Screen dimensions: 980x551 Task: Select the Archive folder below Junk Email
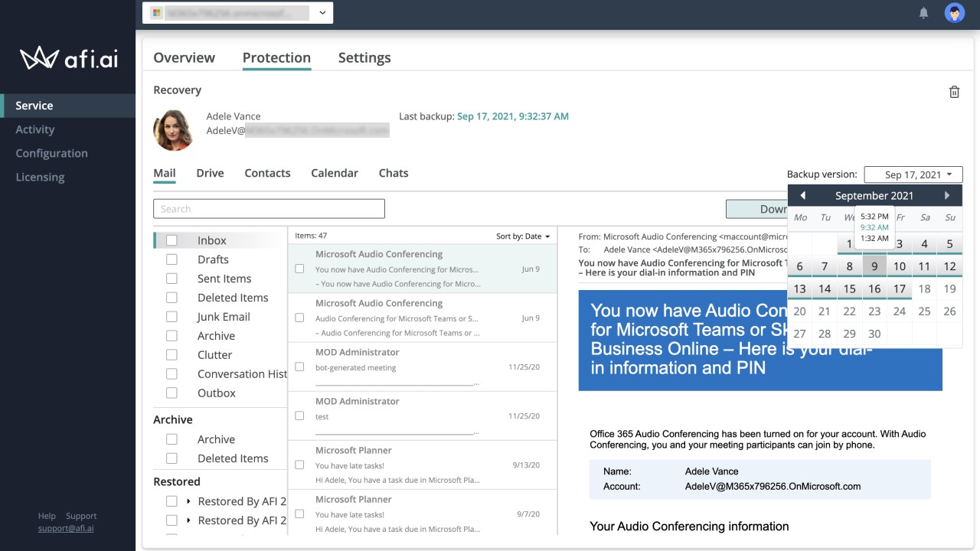(x=216, y=336)
